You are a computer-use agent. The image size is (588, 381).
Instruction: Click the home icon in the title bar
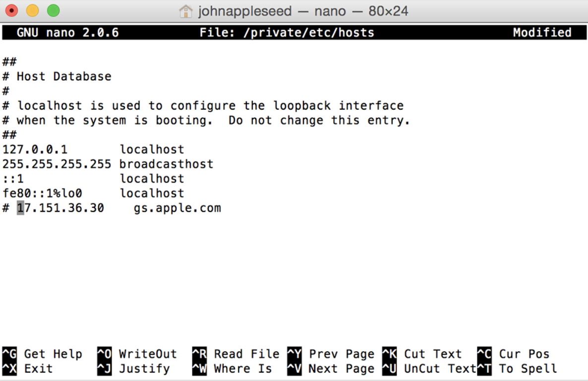pyautogui.click(x=186, y=11)
